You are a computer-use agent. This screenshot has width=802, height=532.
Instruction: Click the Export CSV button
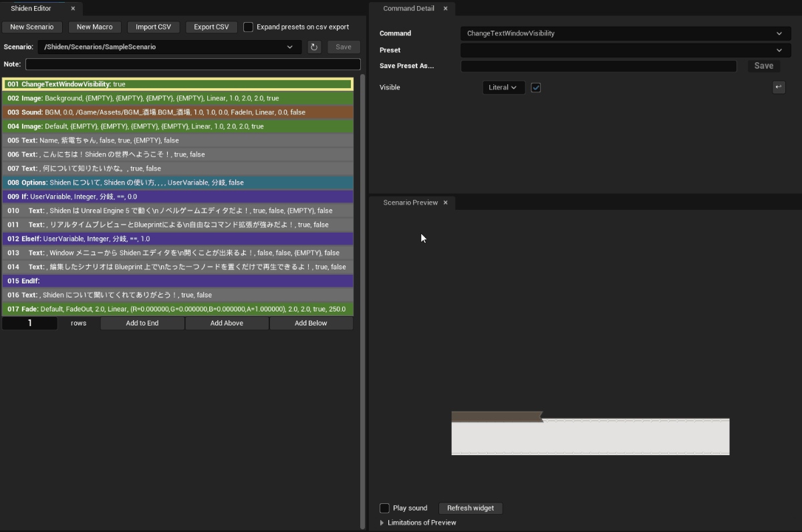click(x=211, y=27)
